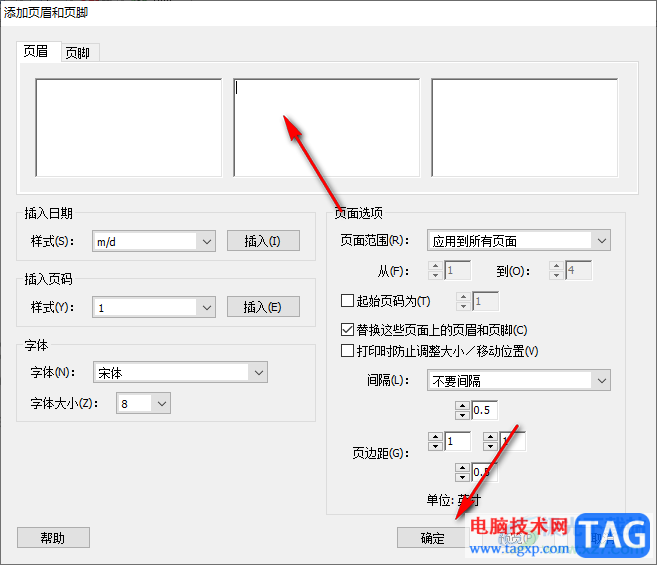This screenshot has width=657, height=565.
Task: Uncheck 替换这些页面上的页眉和页脚
Action: (347, 329)
